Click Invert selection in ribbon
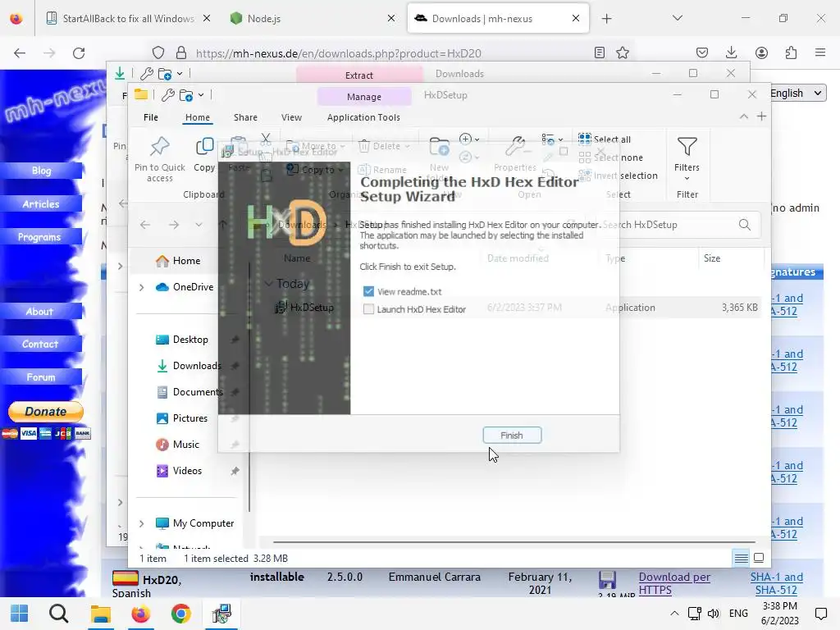 [x=618, y=176]
